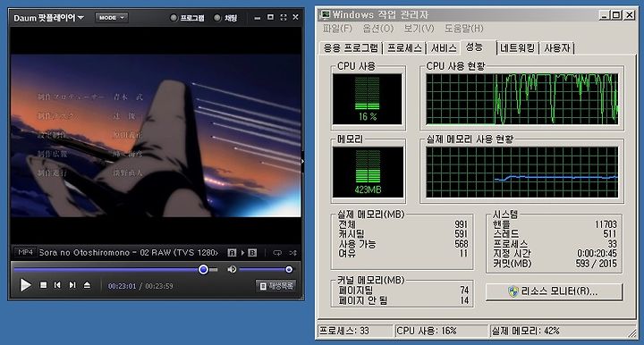
Task: Open the 옵션(O) menu
Action: [377, 29]
